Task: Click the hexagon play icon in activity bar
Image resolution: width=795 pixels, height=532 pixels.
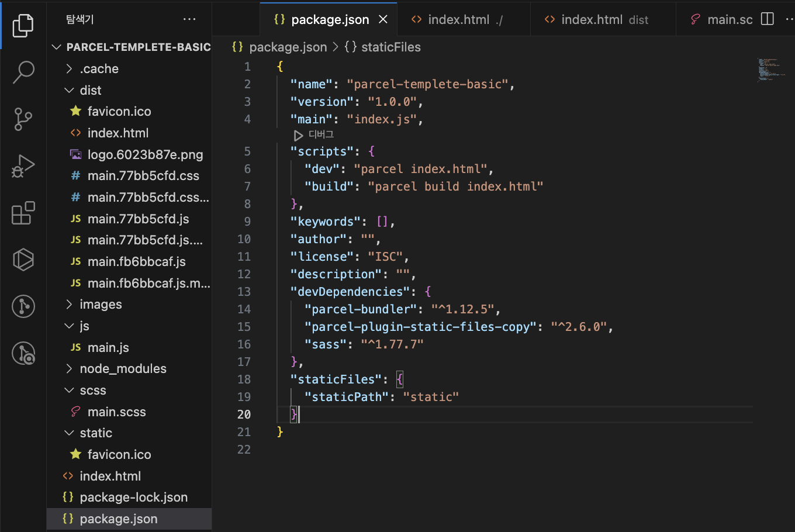Action: [x=23, y=260]
